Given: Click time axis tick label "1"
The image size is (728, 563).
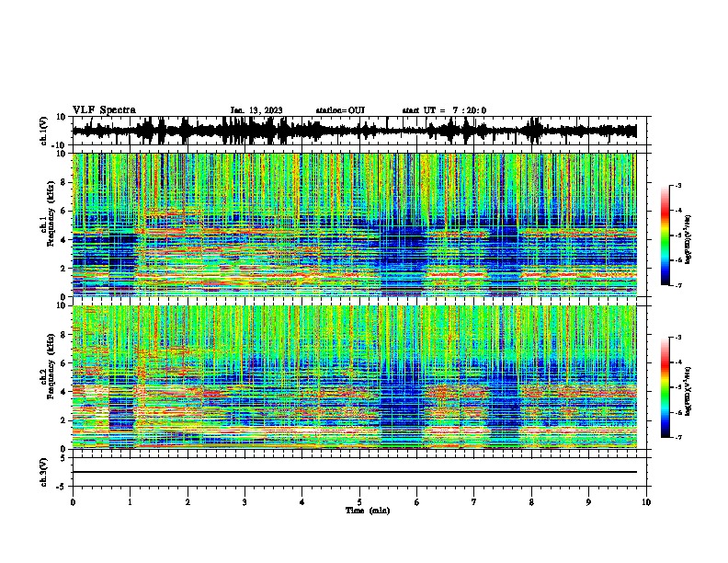Looking at the screenshot, I should click(x=130, y=502).
